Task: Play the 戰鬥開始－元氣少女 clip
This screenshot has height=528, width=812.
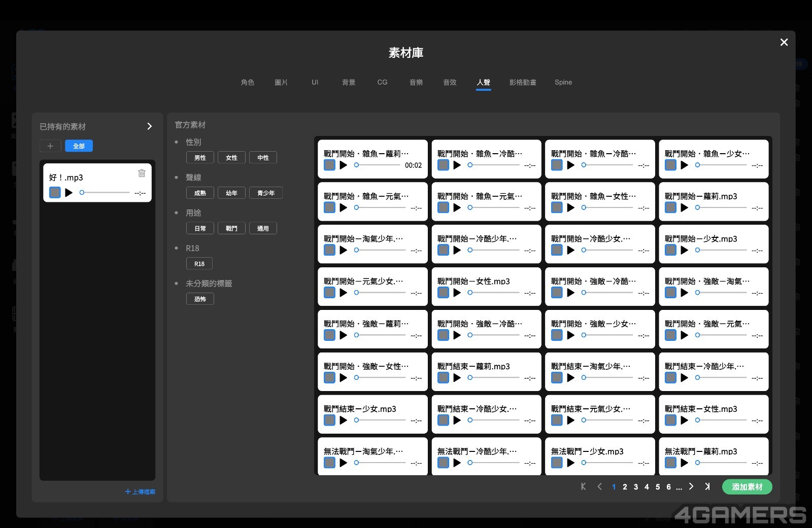Action: tap(344, 293)
